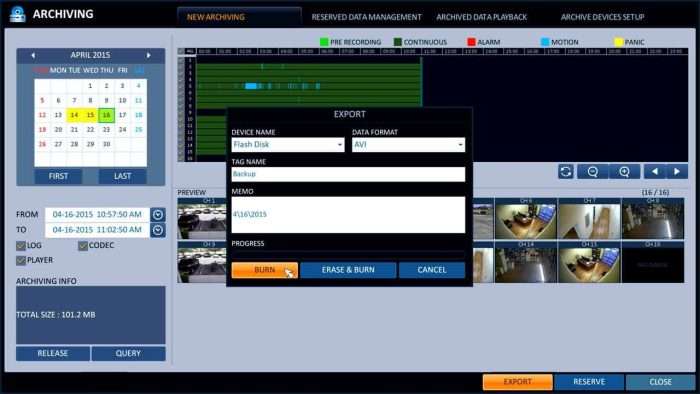The image size is (700, 394).
Task: Zoom out the timeline
Action: [x=592, y=171]
